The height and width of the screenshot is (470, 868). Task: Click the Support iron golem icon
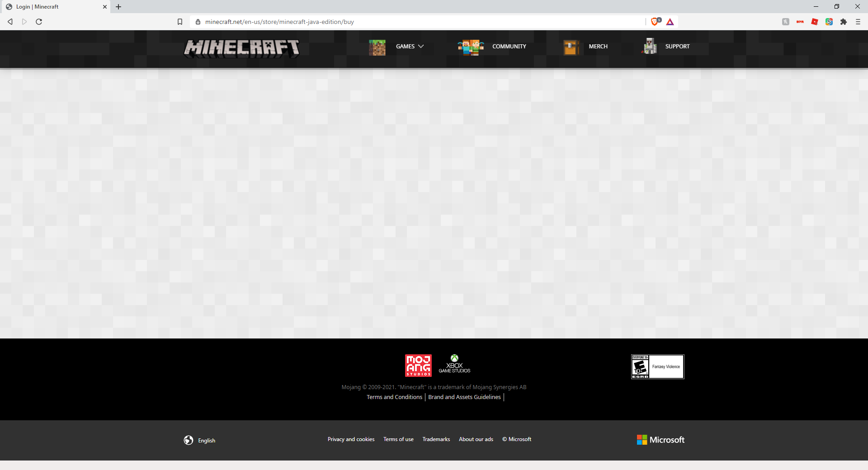coord(650,47)
